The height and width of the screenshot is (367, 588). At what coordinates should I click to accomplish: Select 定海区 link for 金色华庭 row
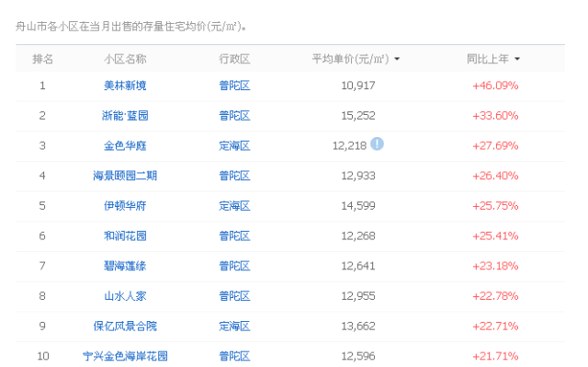234,145
